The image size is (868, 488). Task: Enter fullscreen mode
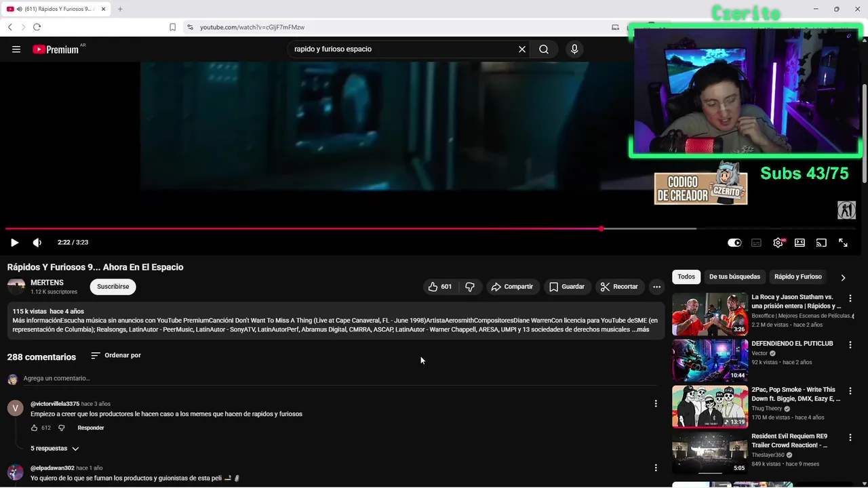click(843, 243)
